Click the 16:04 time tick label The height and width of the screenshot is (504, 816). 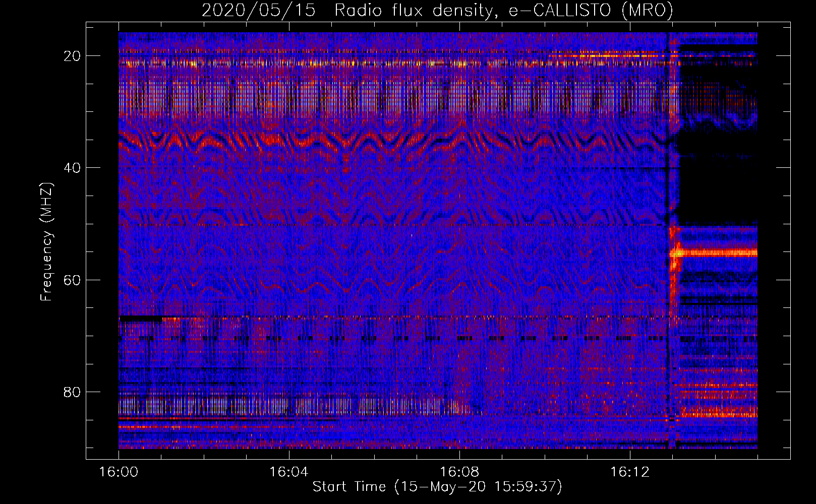(289, 472)
